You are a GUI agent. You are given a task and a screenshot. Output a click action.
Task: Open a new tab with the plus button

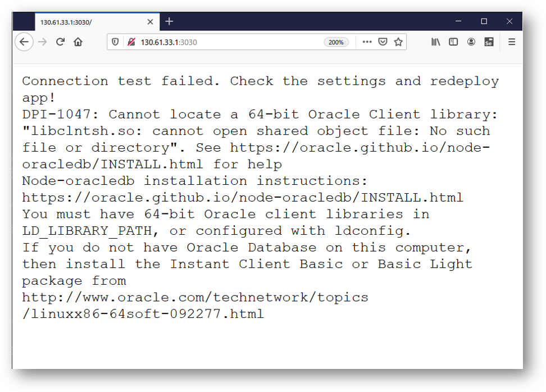click(169, 21)
